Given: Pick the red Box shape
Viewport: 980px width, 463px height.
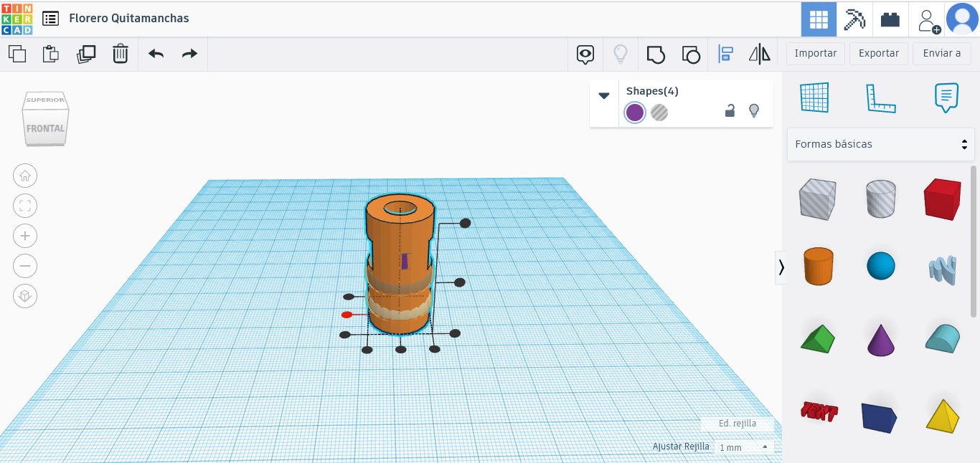Looking at the screenshot, I should [x=942, y=199].
